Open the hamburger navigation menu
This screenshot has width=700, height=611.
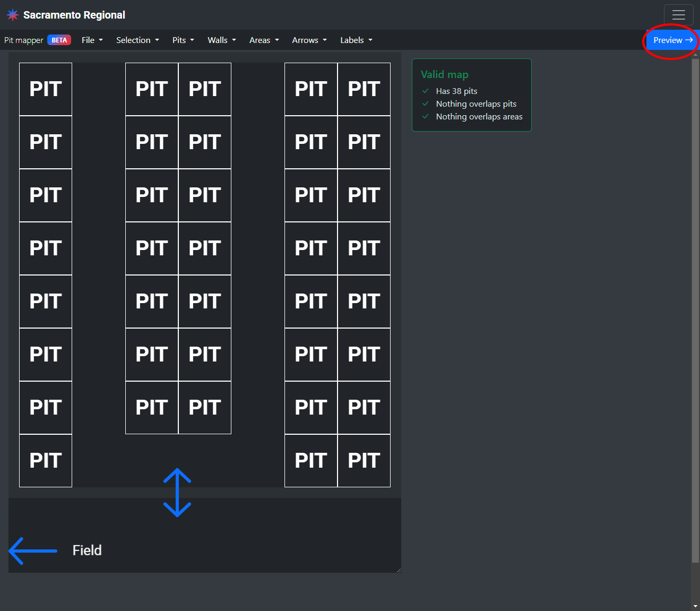click(678, 15)
